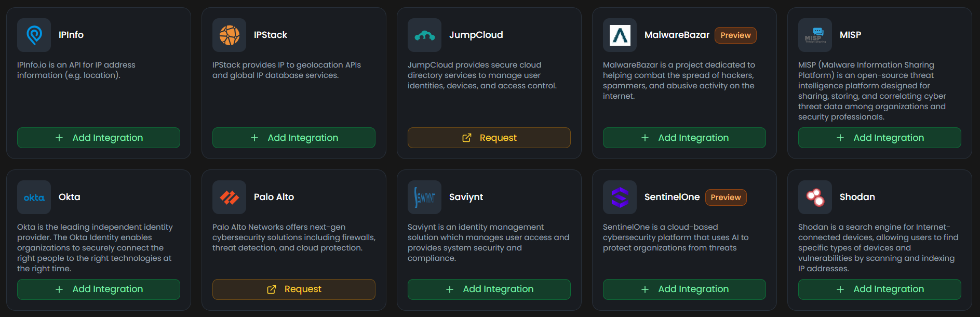
Task: Request the Palo Alto integration
Action: (x=294, y=289)
